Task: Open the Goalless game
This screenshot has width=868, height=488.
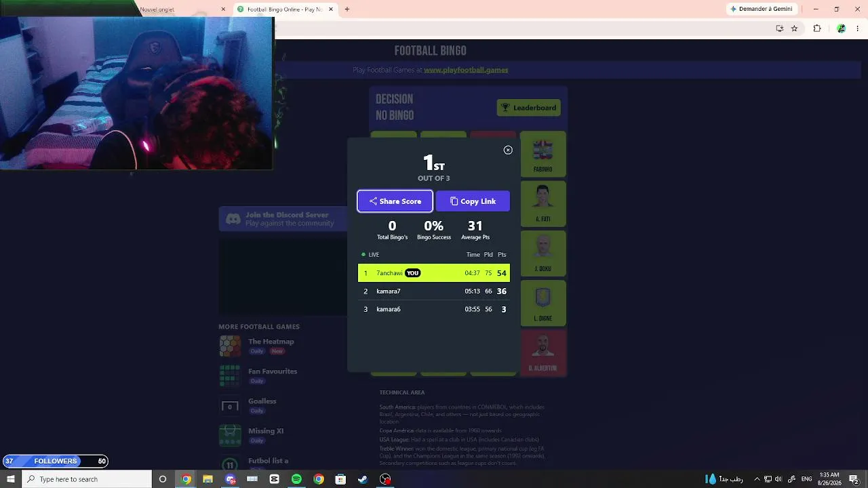Action: click(x=262, y=401)
